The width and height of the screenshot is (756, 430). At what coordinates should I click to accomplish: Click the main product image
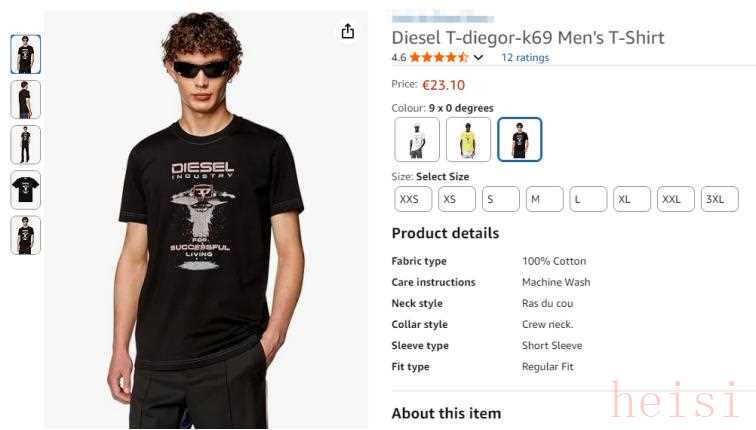[x=206, y=220]
